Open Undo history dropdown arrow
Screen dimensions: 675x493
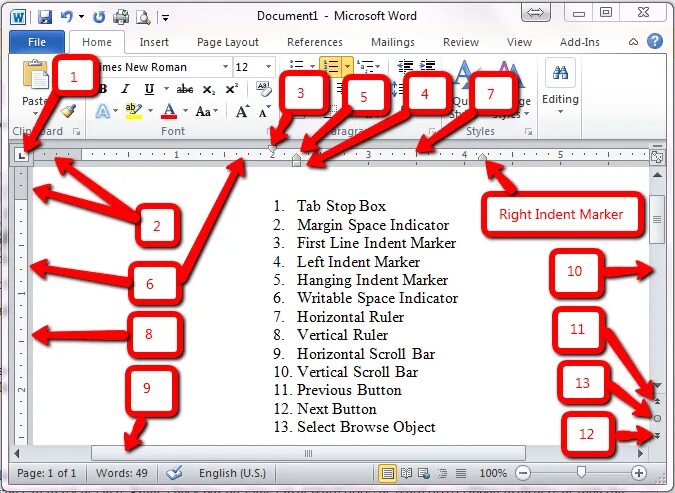click(x=81, y=17)
